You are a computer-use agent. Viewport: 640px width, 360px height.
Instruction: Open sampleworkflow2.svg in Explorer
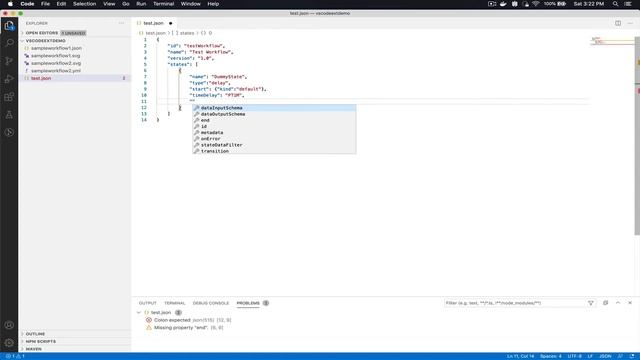click(56, 63)
